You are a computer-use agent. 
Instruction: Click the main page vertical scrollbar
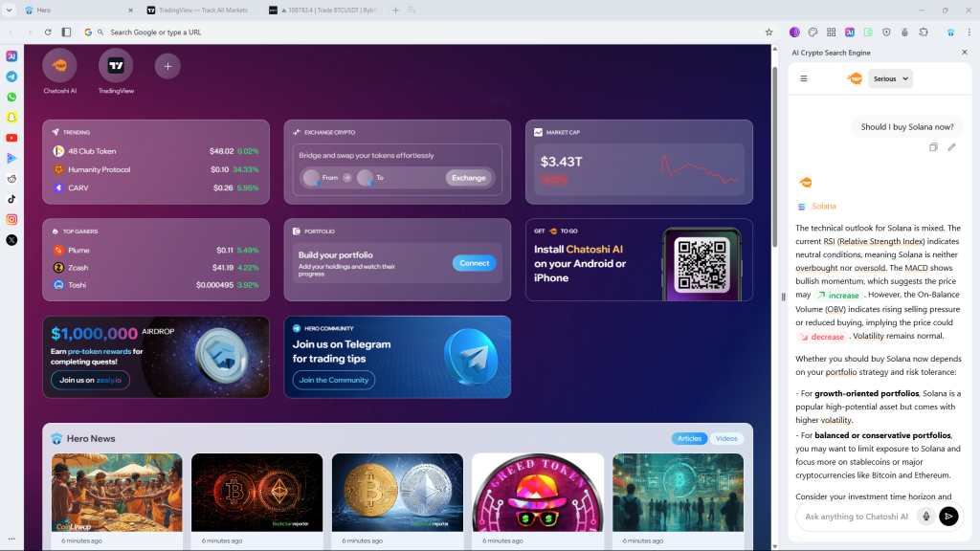pos(775,156)
